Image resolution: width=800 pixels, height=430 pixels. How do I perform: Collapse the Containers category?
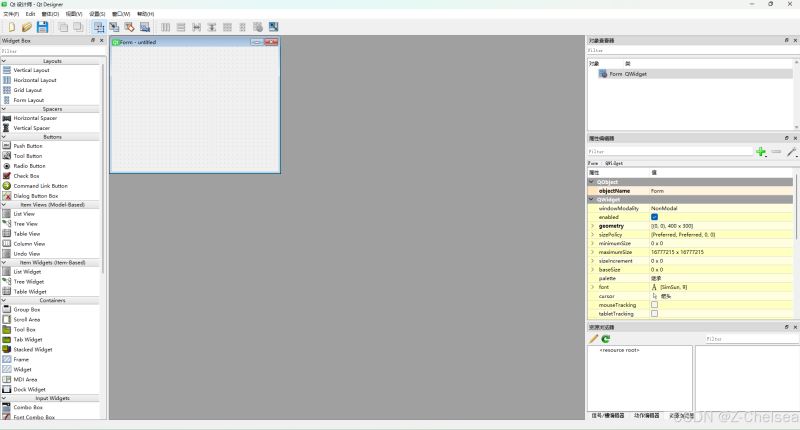(4, 300)
